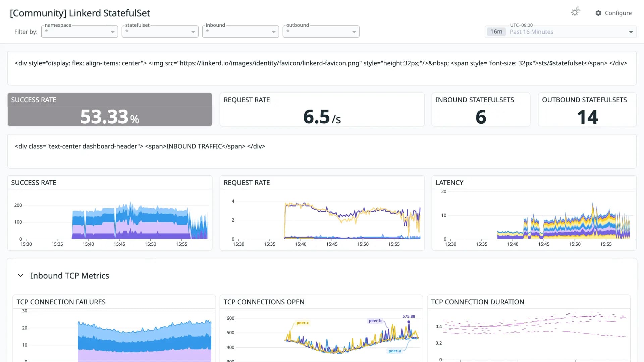The image size is (644, 362).
Task: Open the Past 16 Minutes time range picker
Action: coord(560,32)
